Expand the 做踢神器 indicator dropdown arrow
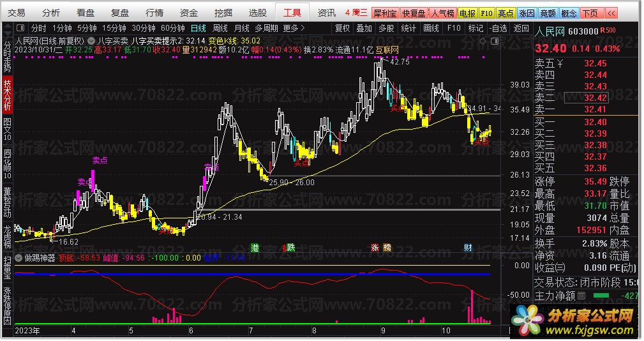 pyautogui.click(x=19, y=258)
